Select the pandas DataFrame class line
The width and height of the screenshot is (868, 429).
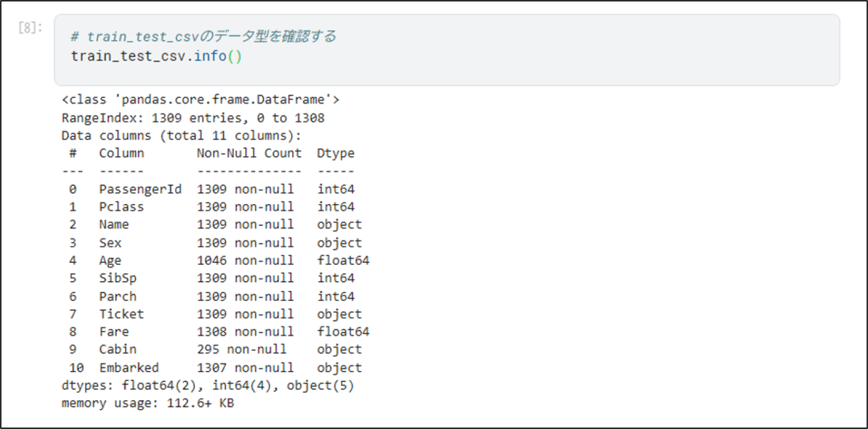pyautogui.click(x=201, y=100)
